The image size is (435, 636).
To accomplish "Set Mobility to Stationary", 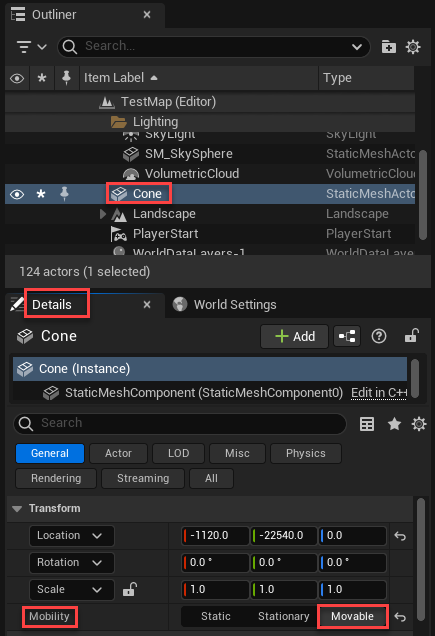I will pyautogui.click(x=283, y=617).
